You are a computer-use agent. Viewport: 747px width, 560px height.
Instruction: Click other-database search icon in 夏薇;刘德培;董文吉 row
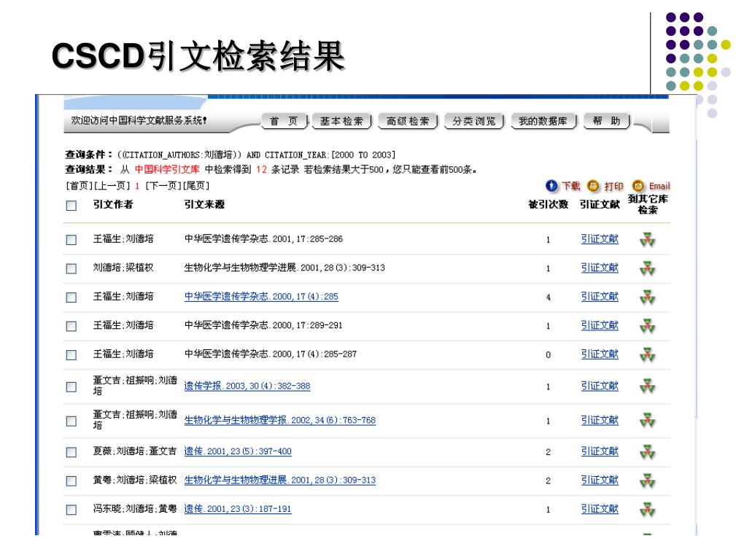(x=648, y=452)
